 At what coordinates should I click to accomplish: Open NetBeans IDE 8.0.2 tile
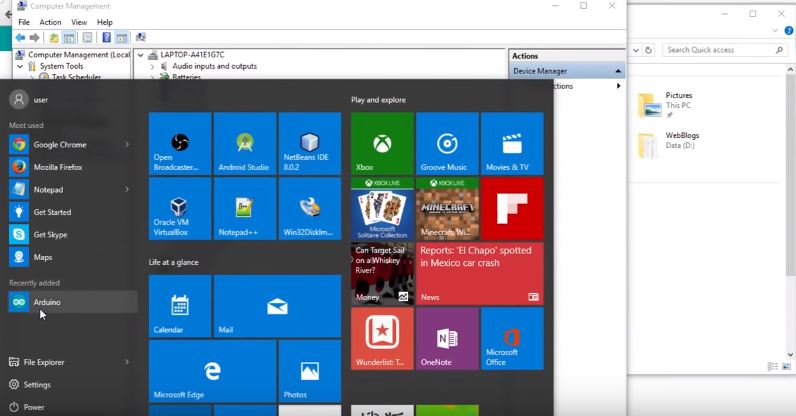click(x=310, y=144)
